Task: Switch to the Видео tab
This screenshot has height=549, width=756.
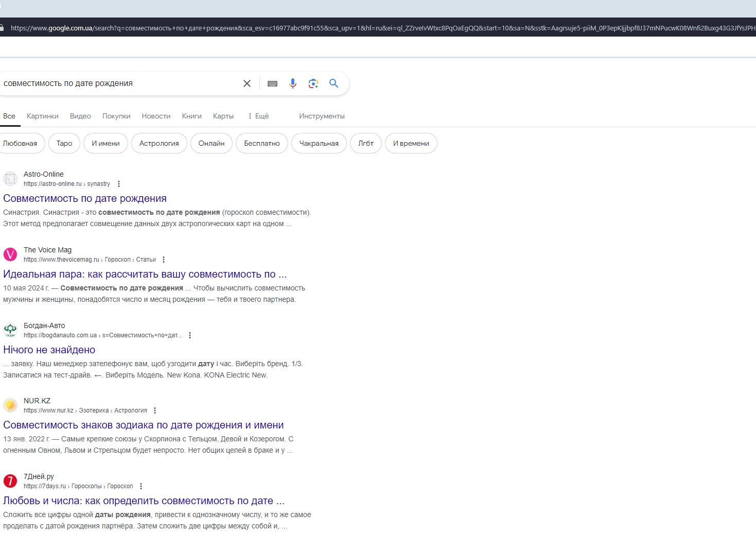Action: (80, 116)
